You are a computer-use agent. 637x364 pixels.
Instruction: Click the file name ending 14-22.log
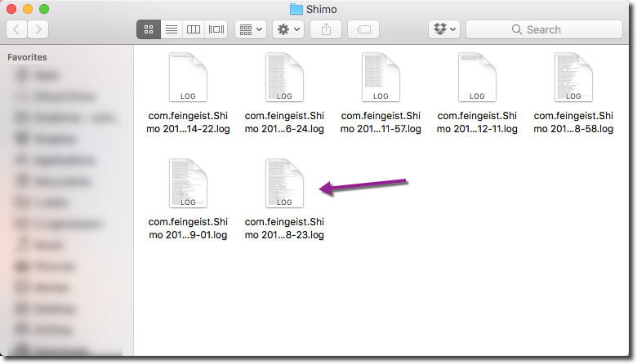188,122
